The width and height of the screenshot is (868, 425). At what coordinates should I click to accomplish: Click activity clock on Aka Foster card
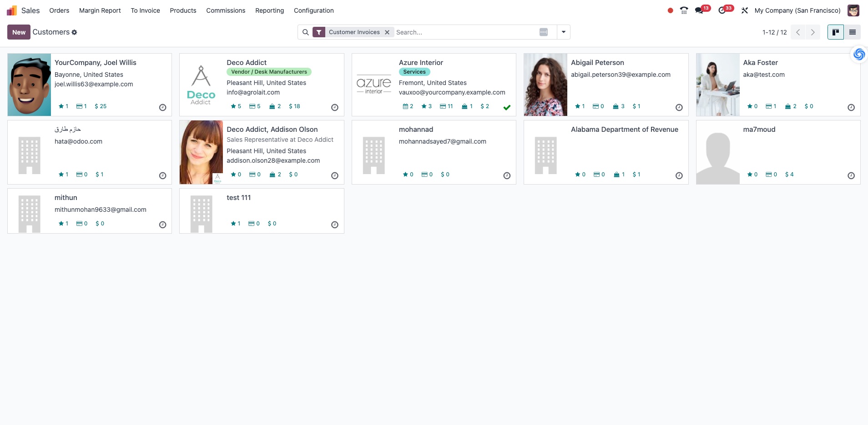(x=851, y=108)
